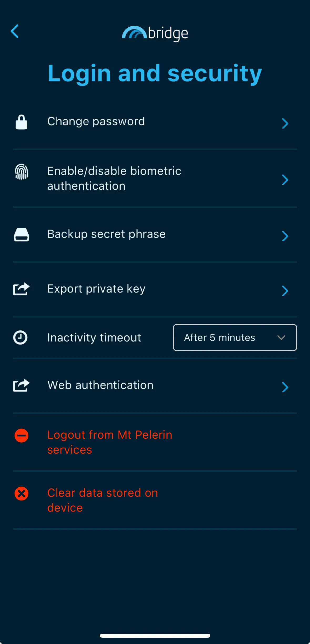This screenshot has height=644, width=310.
Task: Select the clock icon beside Inactivity timeout
Action: (x=21, y=338)
